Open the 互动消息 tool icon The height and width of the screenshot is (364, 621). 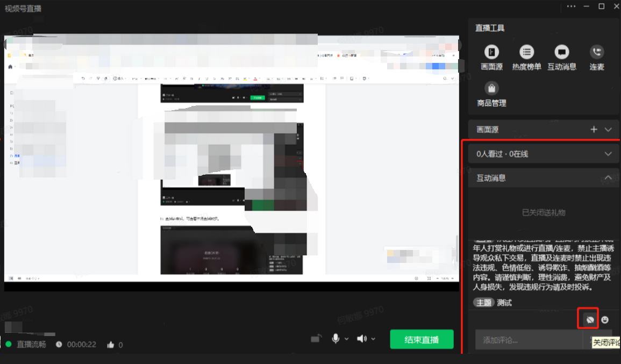coord(562,58)
